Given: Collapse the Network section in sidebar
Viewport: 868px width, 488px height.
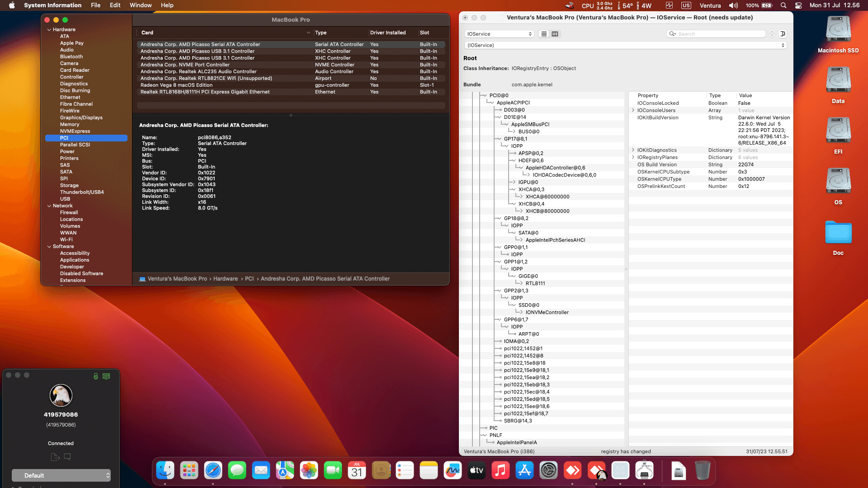Looking at the screenshot, I should coord(49,206).
